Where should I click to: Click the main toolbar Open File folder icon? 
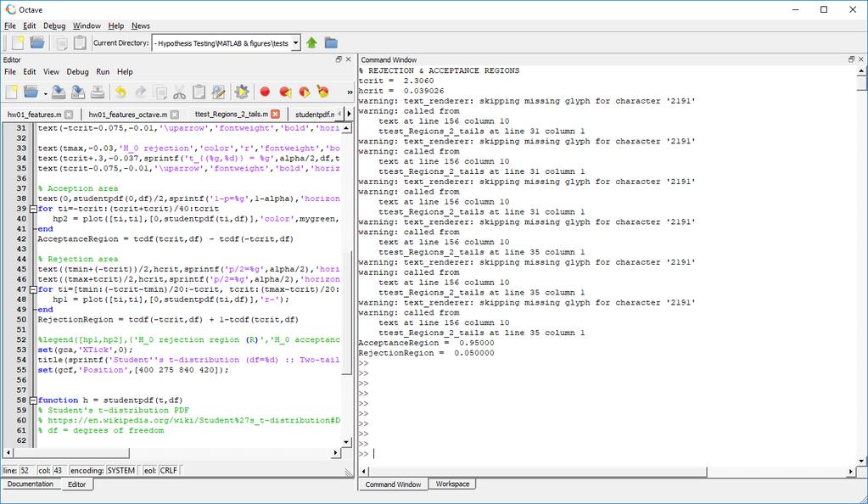pos(37,42)
